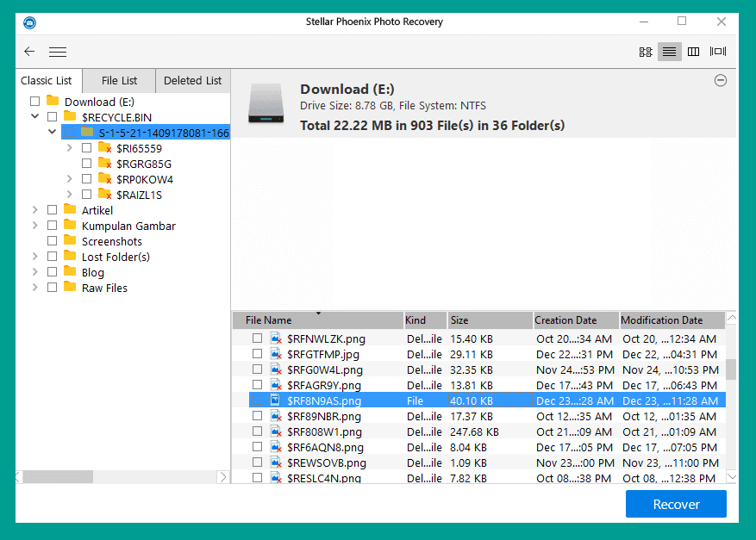Click the Screenshots folder icon
This screenshot has width=756, height=540.
(70, 240)
